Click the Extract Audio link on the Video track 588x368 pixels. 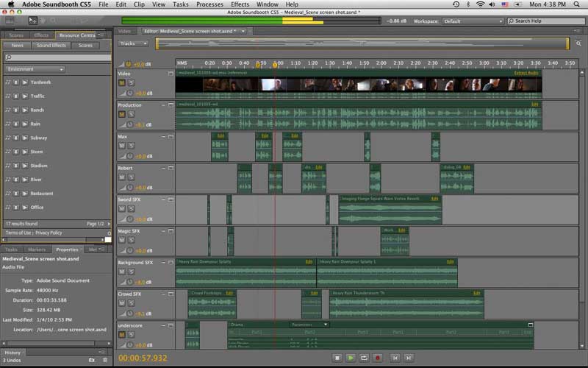coord(526,73)
